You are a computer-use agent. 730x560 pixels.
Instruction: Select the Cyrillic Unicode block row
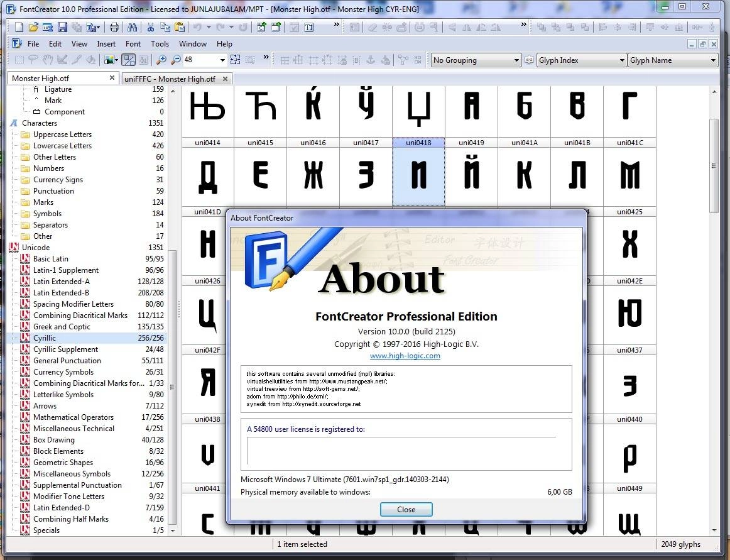click(x=87, y=338)
